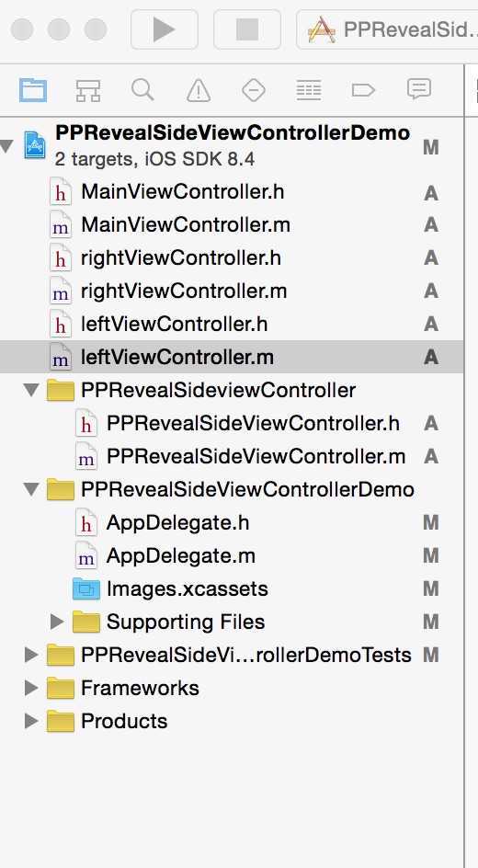Open the Find navigator magnifier icon

click(x=142, y=90)
